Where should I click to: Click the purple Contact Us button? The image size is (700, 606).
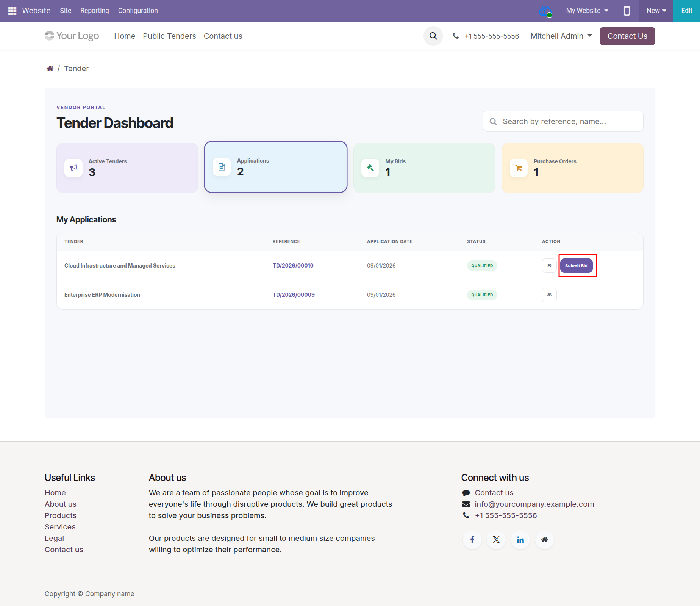pyautogui.click(x=627, y=36)
